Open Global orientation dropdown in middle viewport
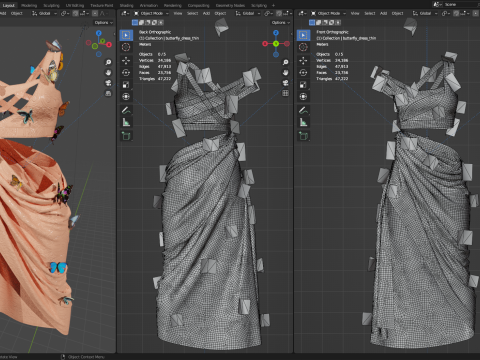Viewport: 480px width, 360px height. click(248, 13)
